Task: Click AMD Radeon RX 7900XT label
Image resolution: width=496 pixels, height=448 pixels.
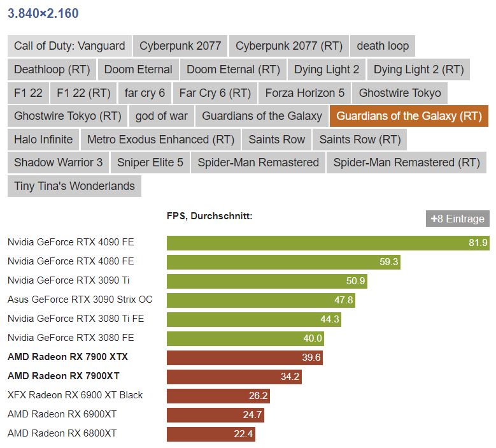Action: coord(64,376)
